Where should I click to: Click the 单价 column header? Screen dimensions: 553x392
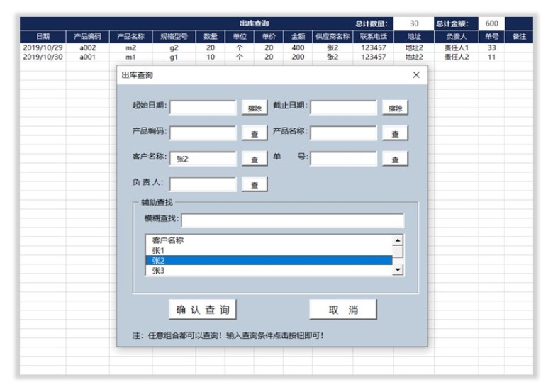pyautogui.click(x=269, y=36)
